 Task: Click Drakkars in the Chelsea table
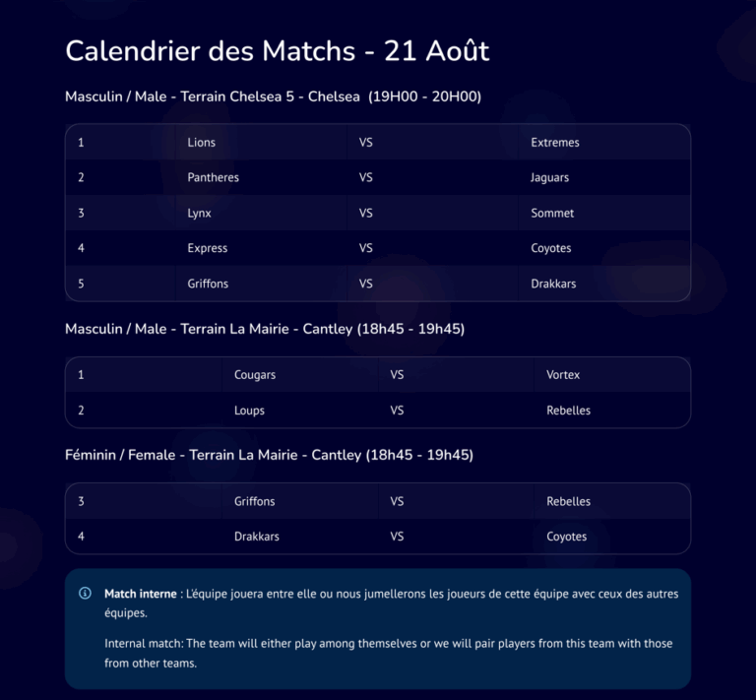(553, 284)
